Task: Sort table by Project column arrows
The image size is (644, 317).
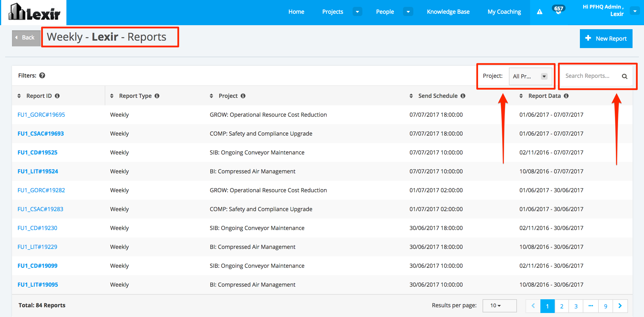Action: pos(211,96)
